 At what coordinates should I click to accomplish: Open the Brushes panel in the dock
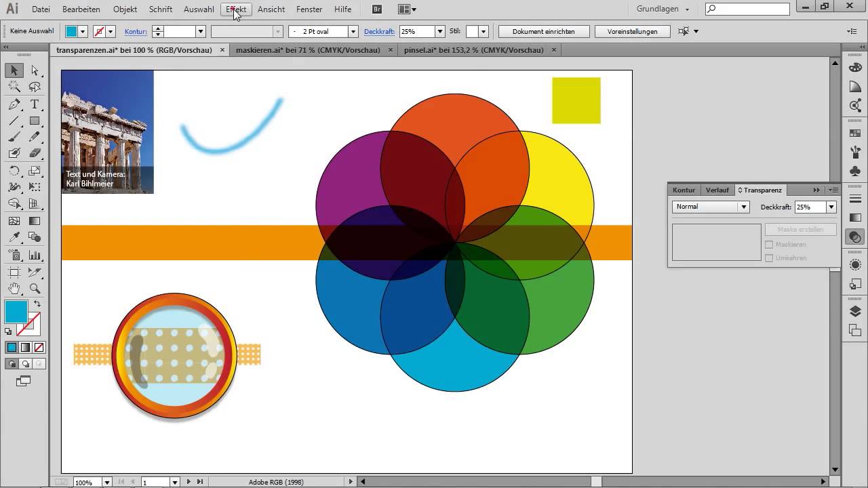(x=855, y=152)
